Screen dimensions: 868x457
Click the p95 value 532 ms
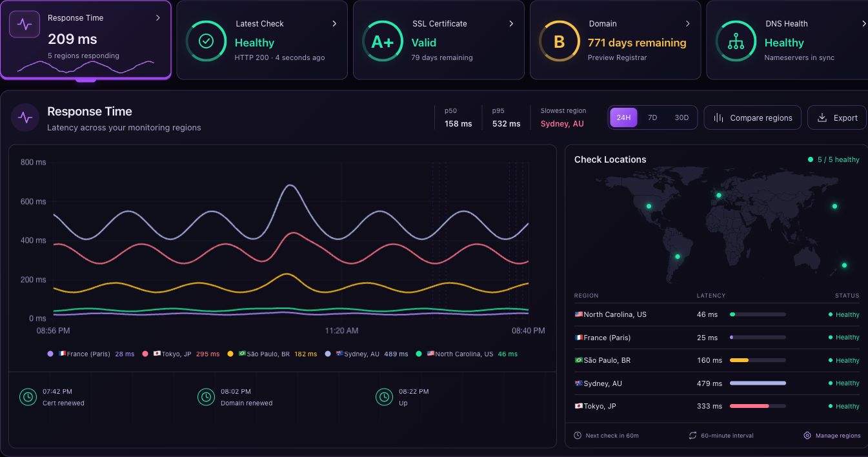tap(506, 124)
